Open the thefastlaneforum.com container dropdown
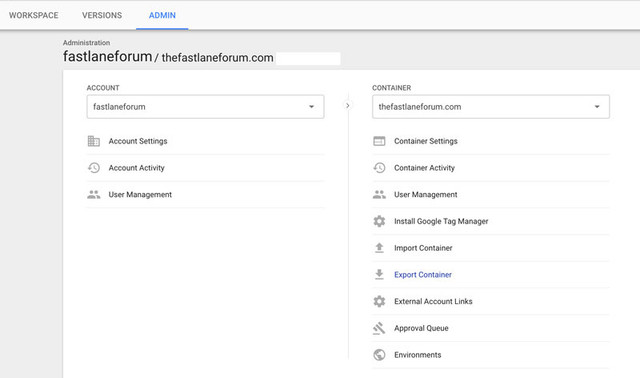Screen dimensions: 640x378 491,107
